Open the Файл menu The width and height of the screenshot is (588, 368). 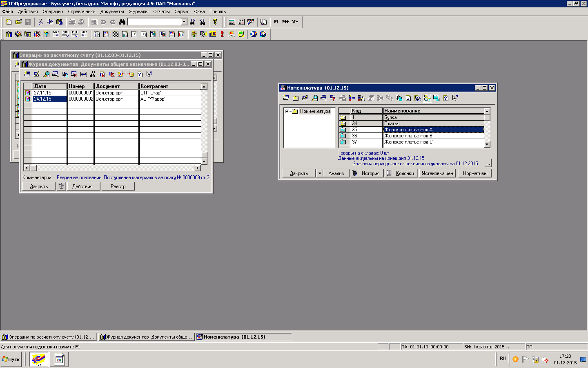click(x=7, y=11)
